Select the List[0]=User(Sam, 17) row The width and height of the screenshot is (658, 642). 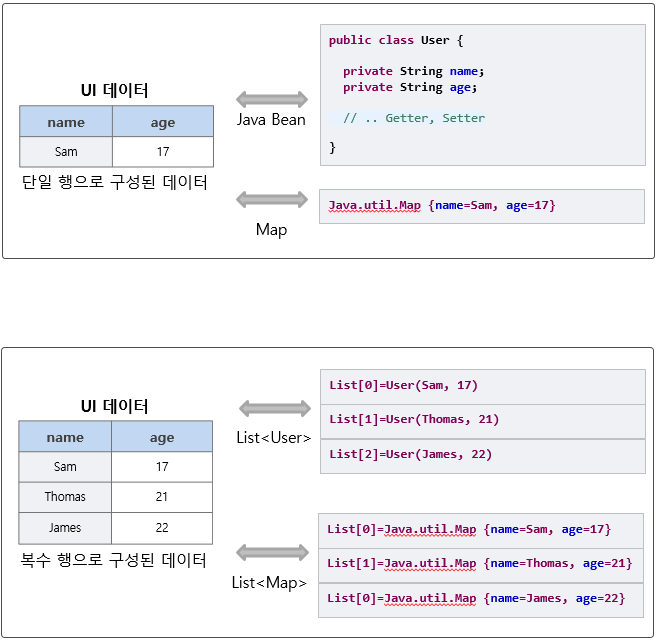tap(481, 386)
